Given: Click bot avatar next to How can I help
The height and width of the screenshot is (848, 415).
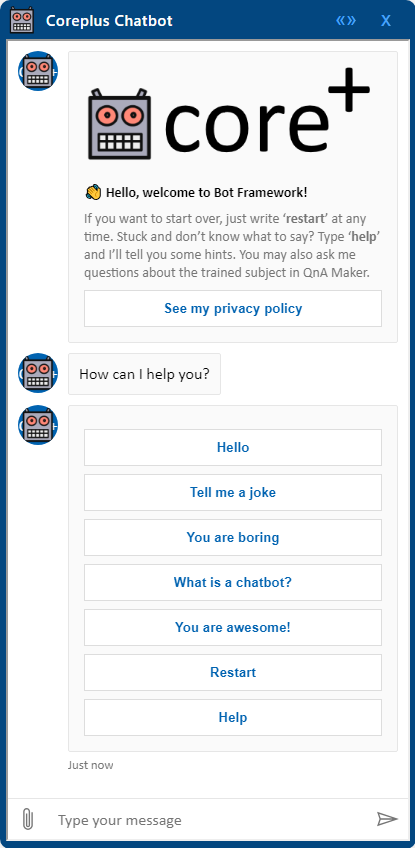Looking at the screenshot, I should (38, 373).
